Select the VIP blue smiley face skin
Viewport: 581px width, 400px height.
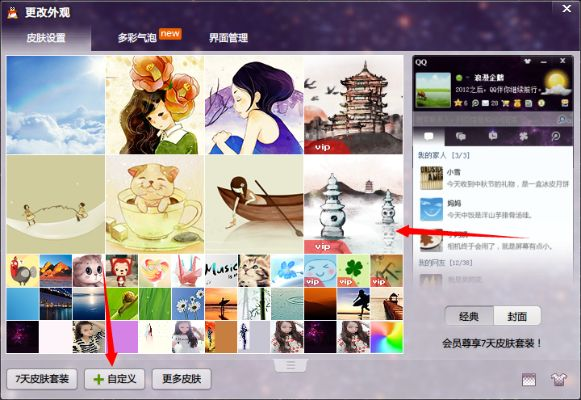point(320,271)
